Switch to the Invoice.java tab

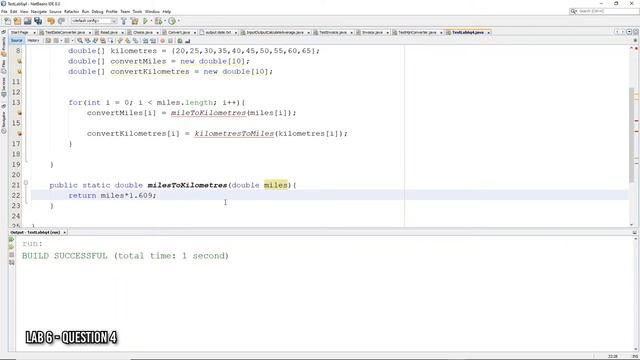[x=372, y=32]
